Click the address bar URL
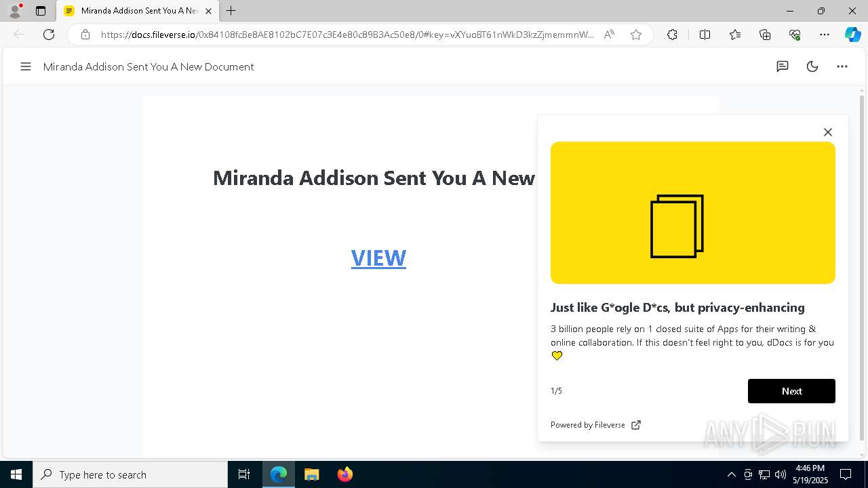This screenshot has height=488, width=868. click(347, 35)
